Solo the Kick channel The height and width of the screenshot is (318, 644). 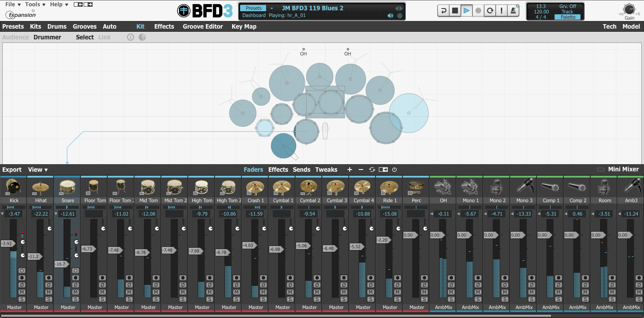point(22,299)
